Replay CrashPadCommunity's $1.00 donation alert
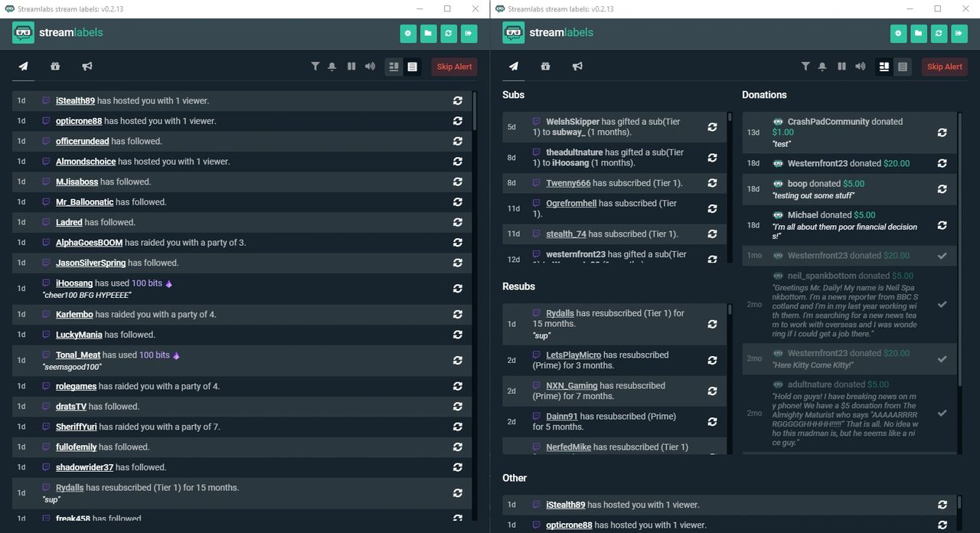 pos(942,132)
